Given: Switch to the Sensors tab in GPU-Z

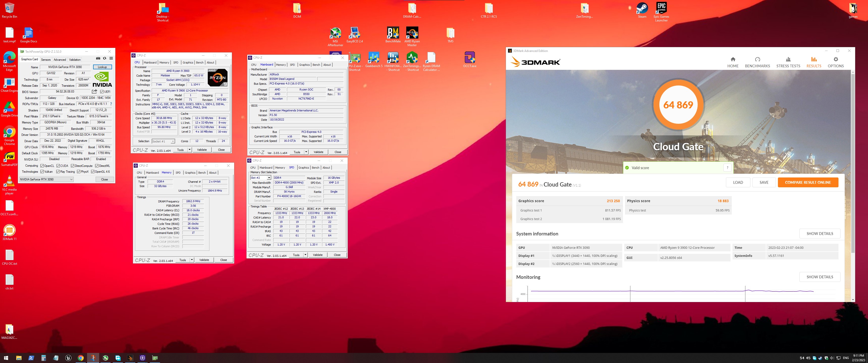Looking at the screenshot, I should 46,59.
